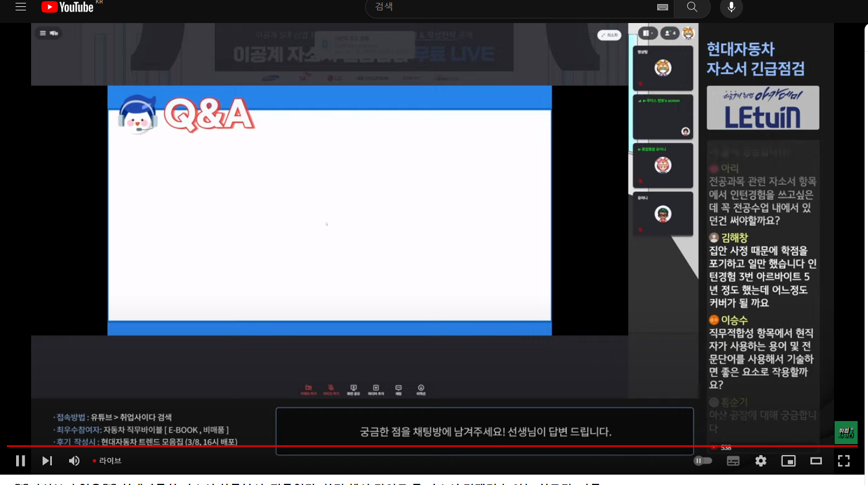Screen dimensions: 868x485
Task: Click the 궁금한 점을 채팅방에 남겨주세요 notice box
Action: click(x=485, y=431)
